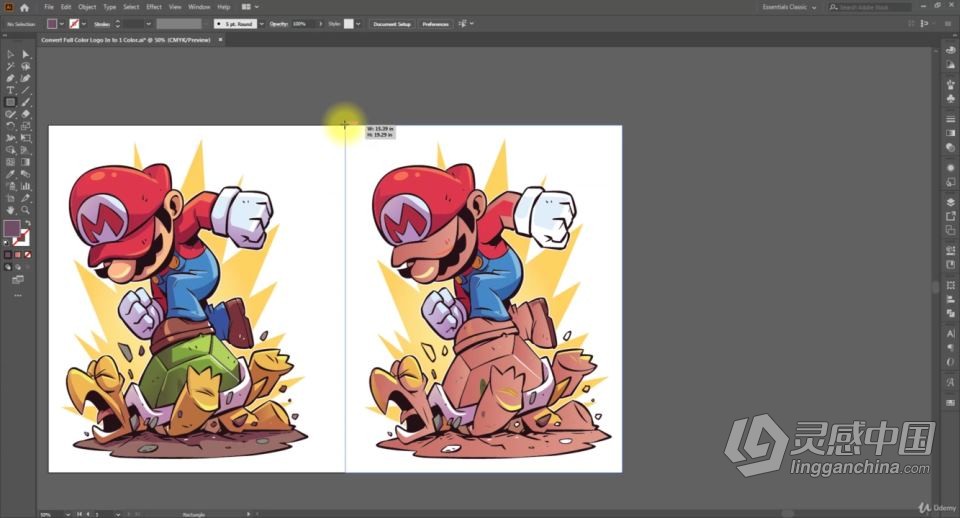
Task: Switch to Draw Behind mode
Action: coord(18,267)
